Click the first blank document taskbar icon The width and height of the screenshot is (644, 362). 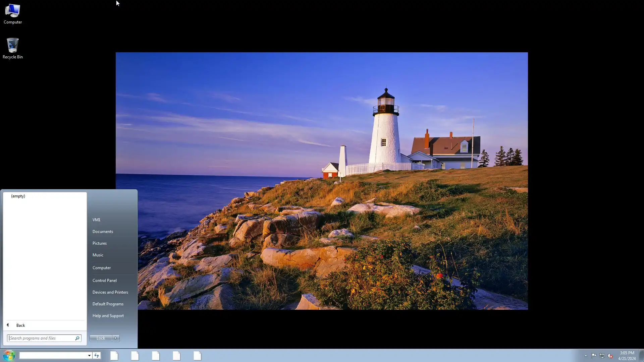click(114, 356)
